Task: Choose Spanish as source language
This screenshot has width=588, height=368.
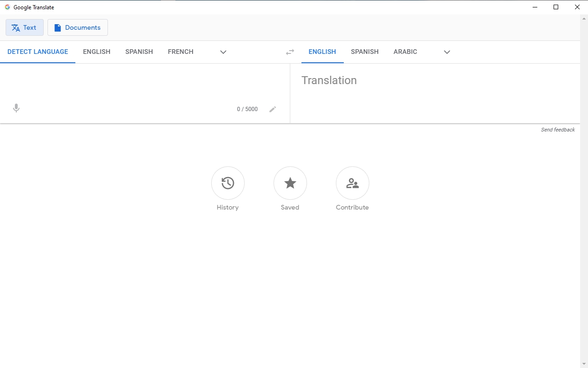Action: [139, 52]
